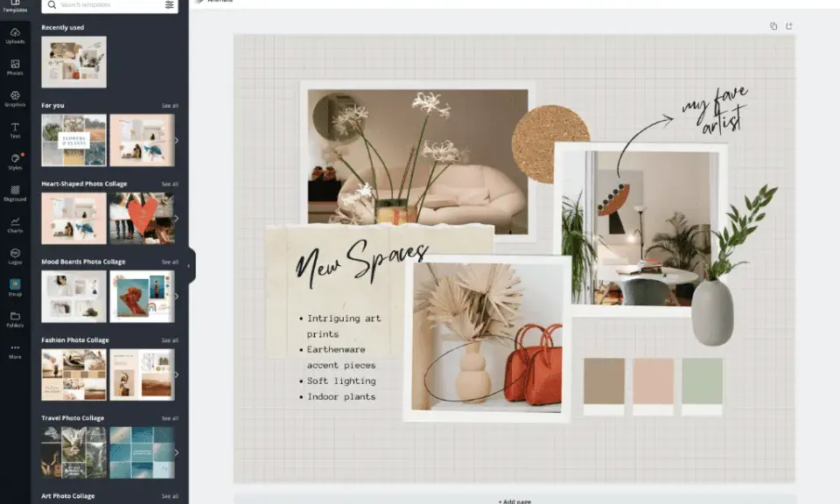Open the Logos sidebar tab
Image resolution: width=840 pixels, height=504 pixels.
click(15, 256)
